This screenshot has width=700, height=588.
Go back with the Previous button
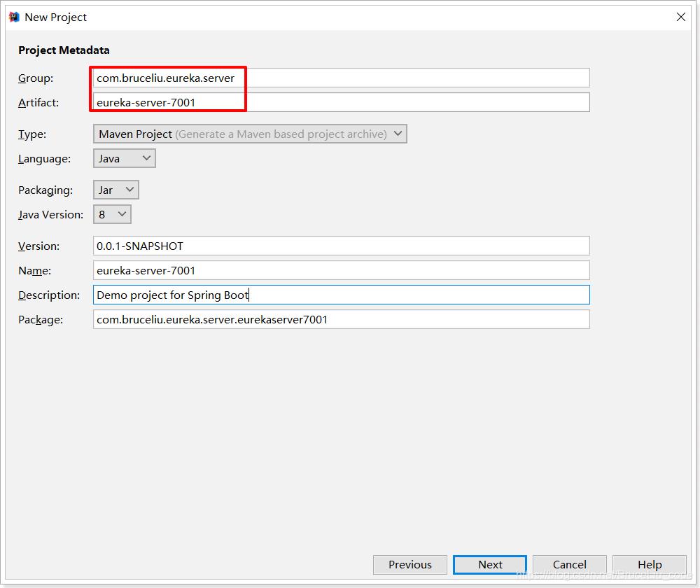click(409, 565)
